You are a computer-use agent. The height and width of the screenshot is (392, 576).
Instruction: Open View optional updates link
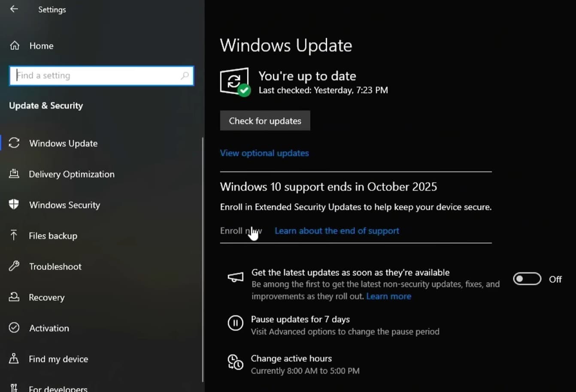[x=264, y=153]
